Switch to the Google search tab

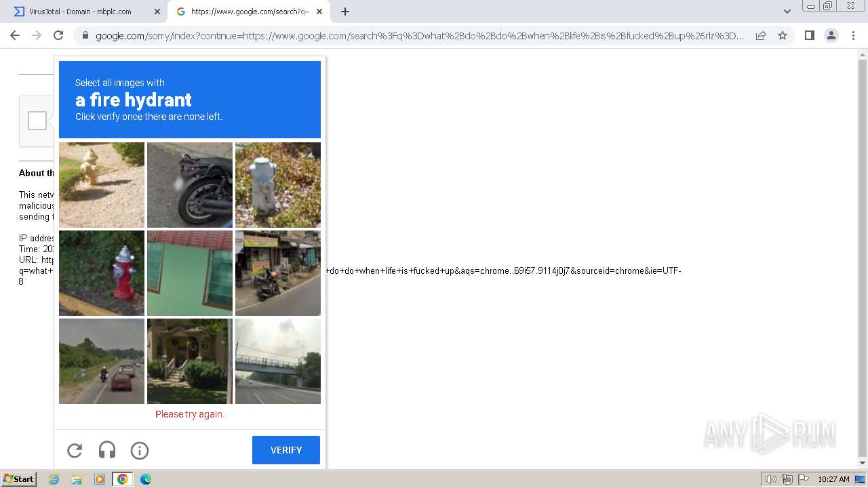pos(249,12)
